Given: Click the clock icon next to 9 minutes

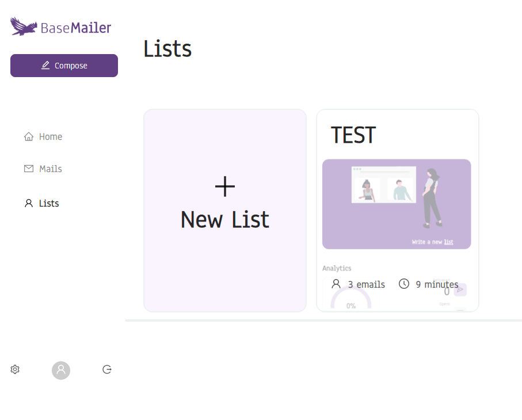Looking at the screenshot, I should (x=404, y=284).
